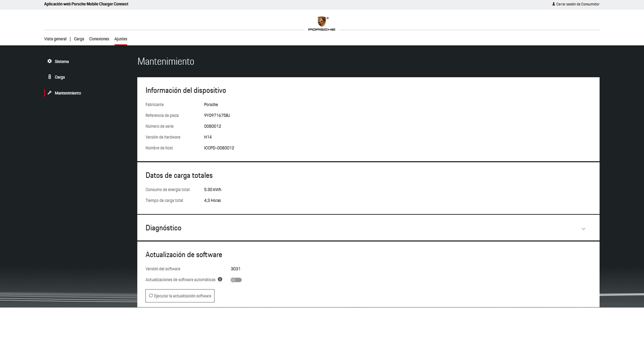Image resolution: width=644 pixels, height=362 pixels.
Task: Open the Vista general tab
Action: pyautogui.click(x=55, y=39)
